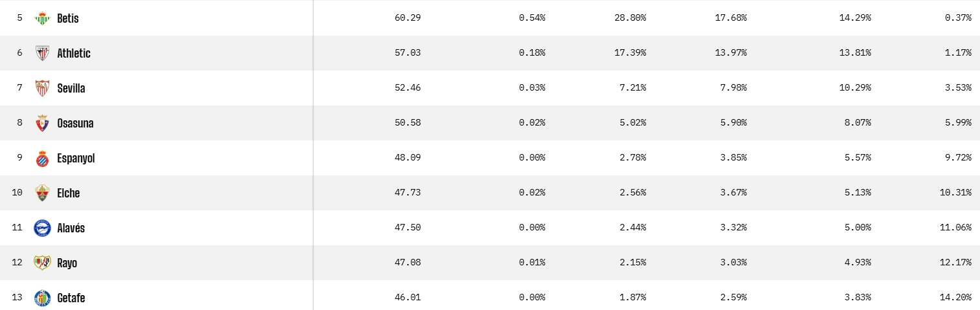This screenshot has width=980, height=310.
Task: Click the Betis club crest
Action: coord(42,18)
